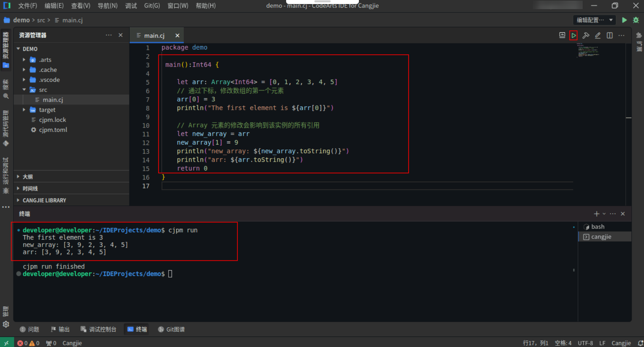
Task: Open editor more actions ellipsis
Action: click(x=621, y=35)
